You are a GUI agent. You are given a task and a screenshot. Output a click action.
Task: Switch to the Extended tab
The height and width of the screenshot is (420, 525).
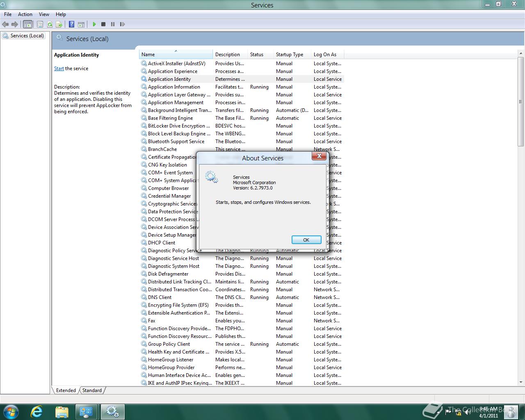[66, 390]
